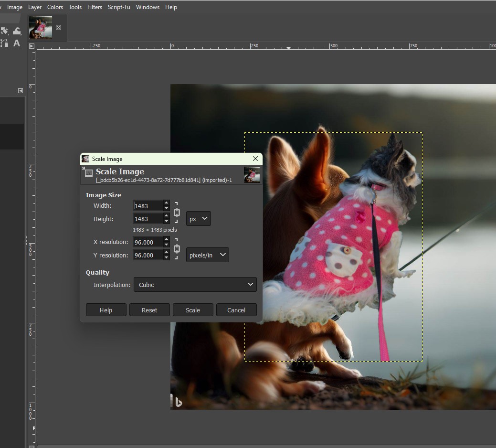496x448 pixels.
Task: Select the Text tool in the toolbox
Action: (16, 43)
